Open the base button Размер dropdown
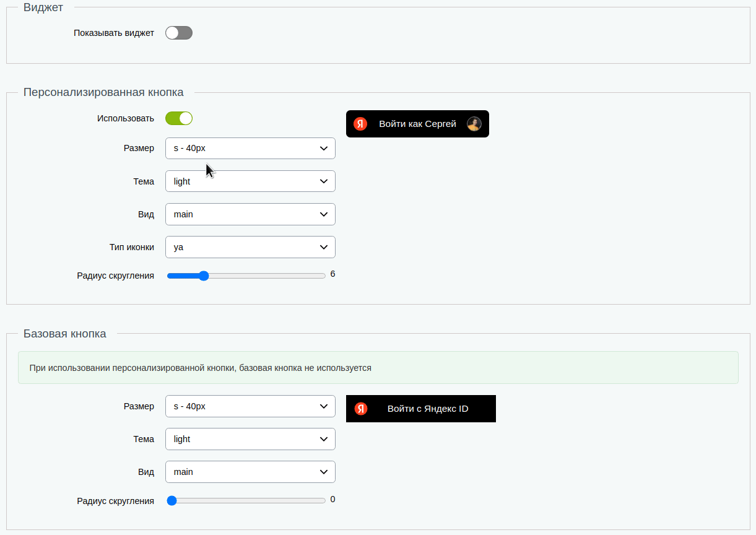The image size is (756, 535). coord(250,406)
